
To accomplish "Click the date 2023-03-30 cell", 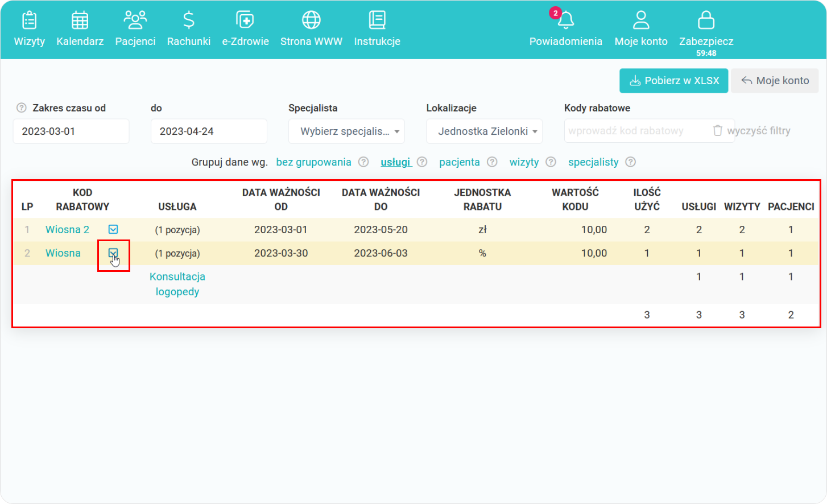I will 281,253.
